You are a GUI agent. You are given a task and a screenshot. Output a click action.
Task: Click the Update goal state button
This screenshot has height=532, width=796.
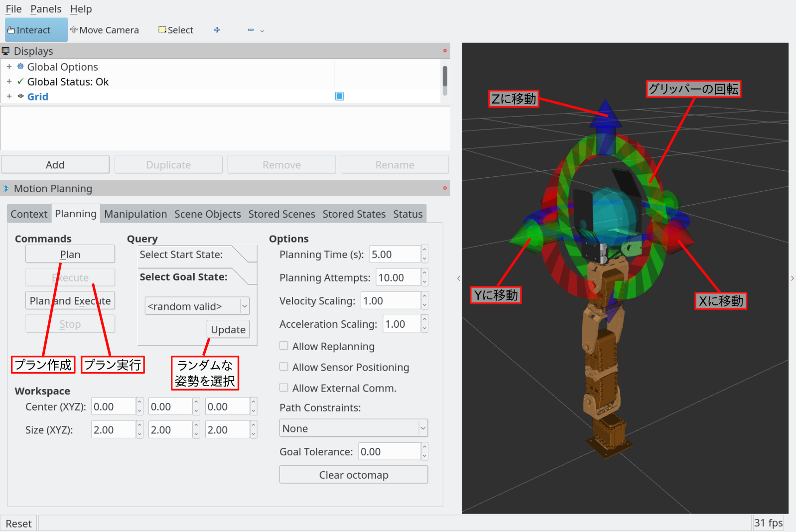click(x=228, y=329)
